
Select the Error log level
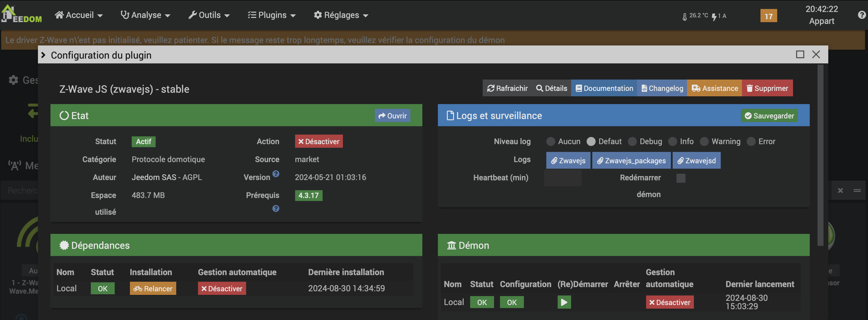751,141
